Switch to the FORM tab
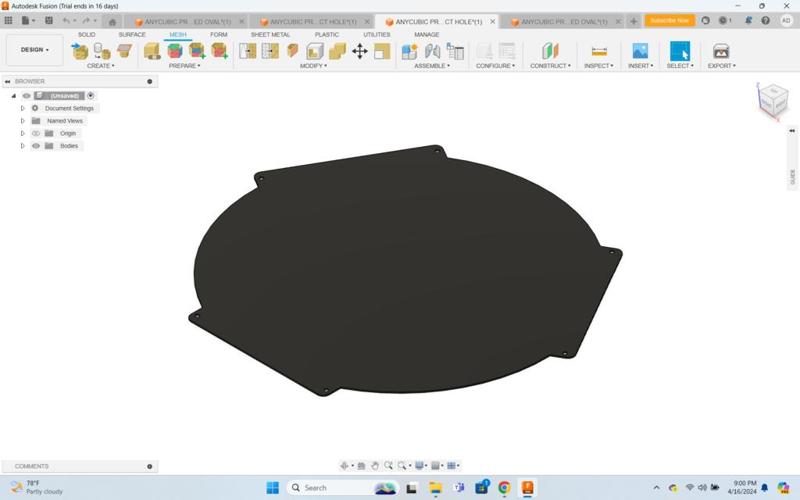Viewport: 800px width, 500px height. (218, 35)
